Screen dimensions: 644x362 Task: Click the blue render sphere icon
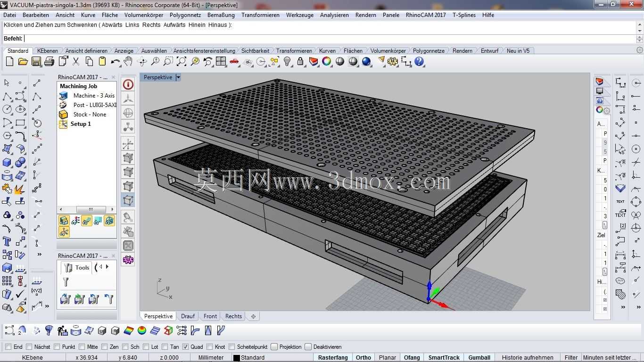point(366,61)
